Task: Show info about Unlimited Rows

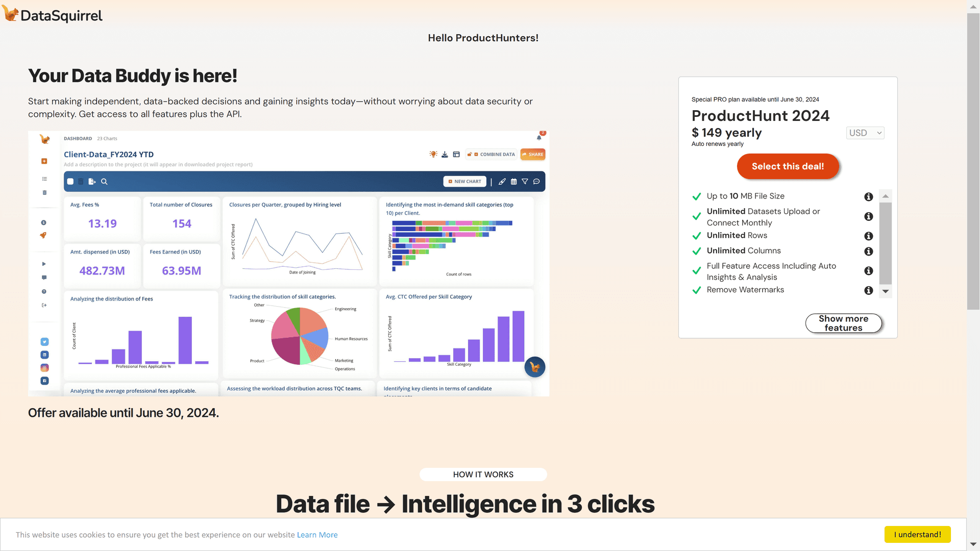Action: tap(868, 236)
